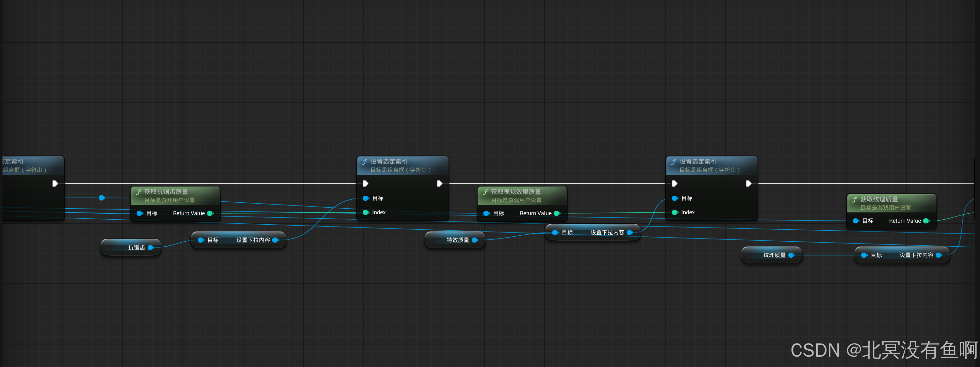The image size is (980, 367).
Task: Click 目标 input pin on 获取抗锯齿质量 node
Action: pos(140,213)
